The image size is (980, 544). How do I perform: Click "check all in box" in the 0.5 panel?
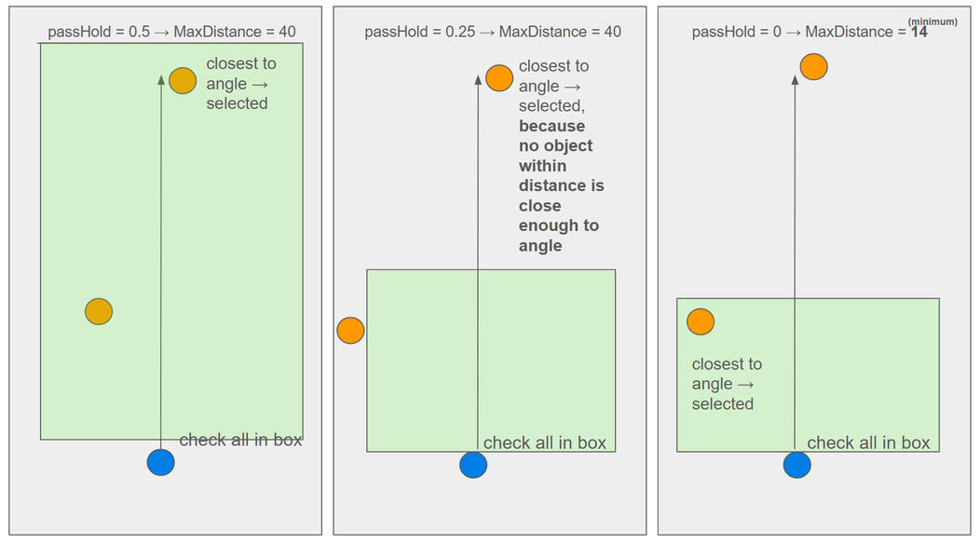click(x=240, y=440)
